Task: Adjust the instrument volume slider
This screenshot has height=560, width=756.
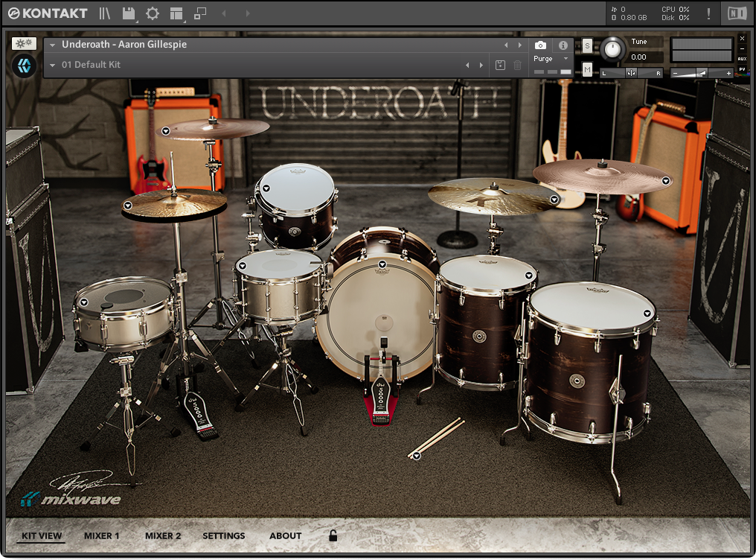Action: coord(700,73)
